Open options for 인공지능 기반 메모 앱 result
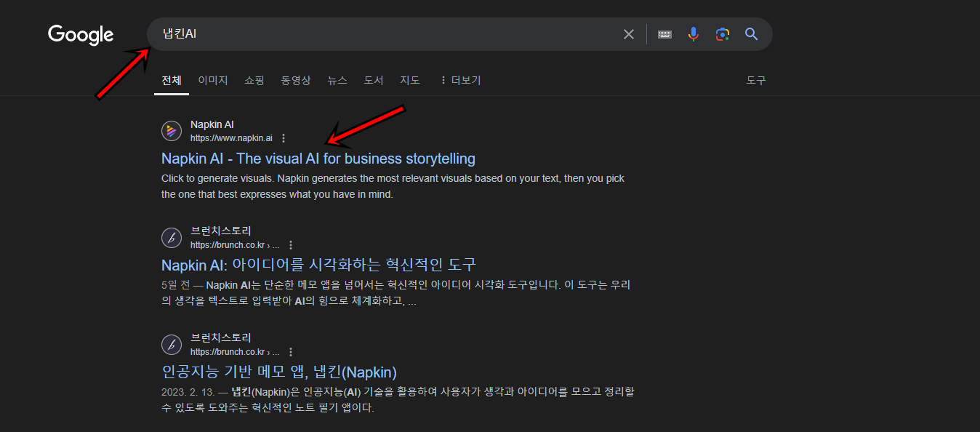The width and height of the screenshot is (980, 432). [291, 352]
